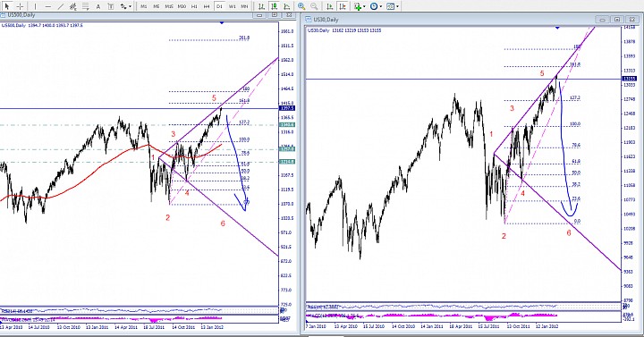Pick the Fibonacci retracement tool
This screenshot has width=644, height=337.
pos(86,6)
